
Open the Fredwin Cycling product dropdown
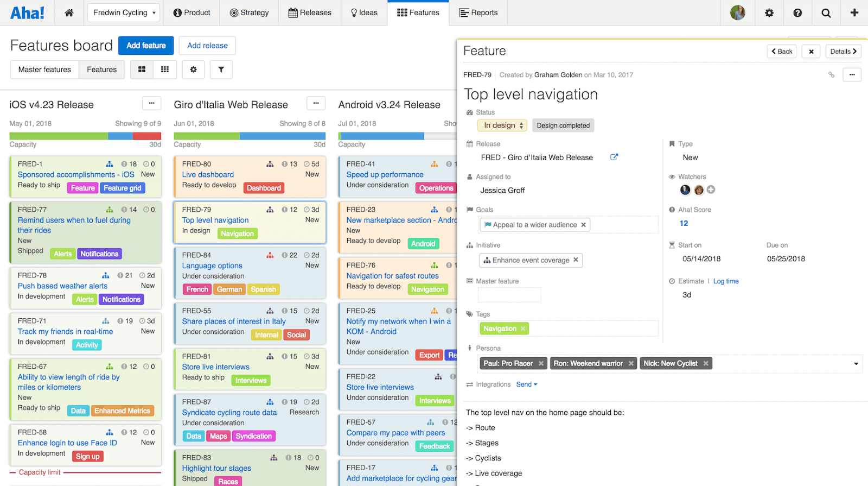tap(124, 12)
